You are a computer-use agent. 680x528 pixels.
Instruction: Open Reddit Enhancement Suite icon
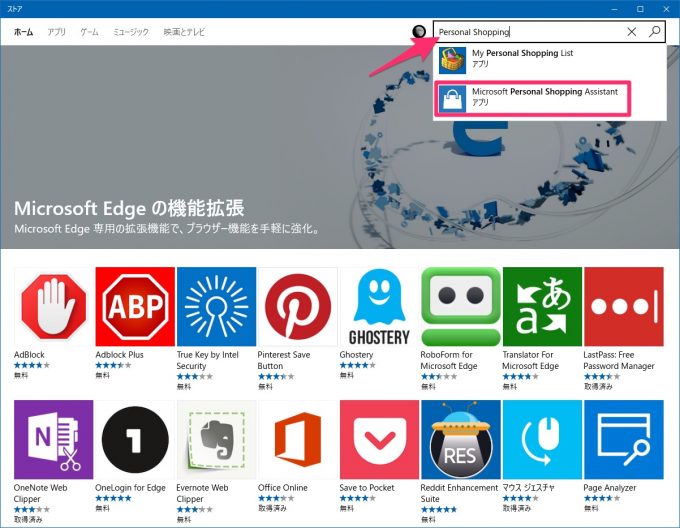coord(461,440)
